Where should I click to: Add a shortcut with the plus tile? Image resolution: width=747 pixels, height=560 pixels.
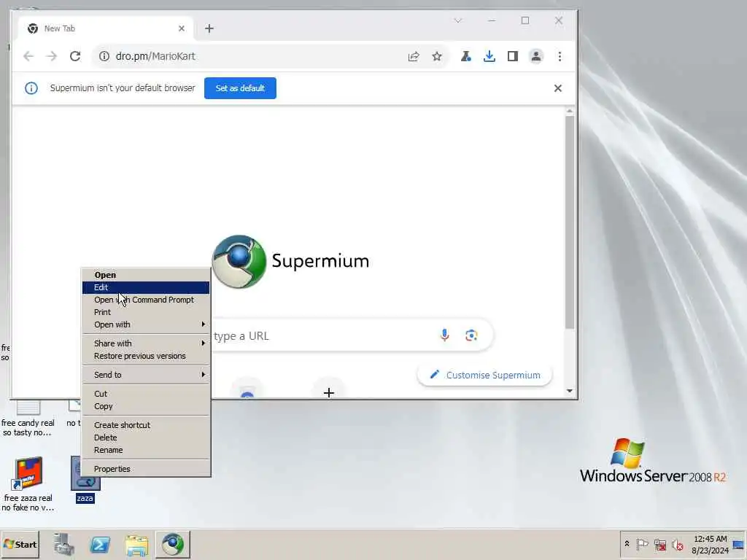pos(329,392)
